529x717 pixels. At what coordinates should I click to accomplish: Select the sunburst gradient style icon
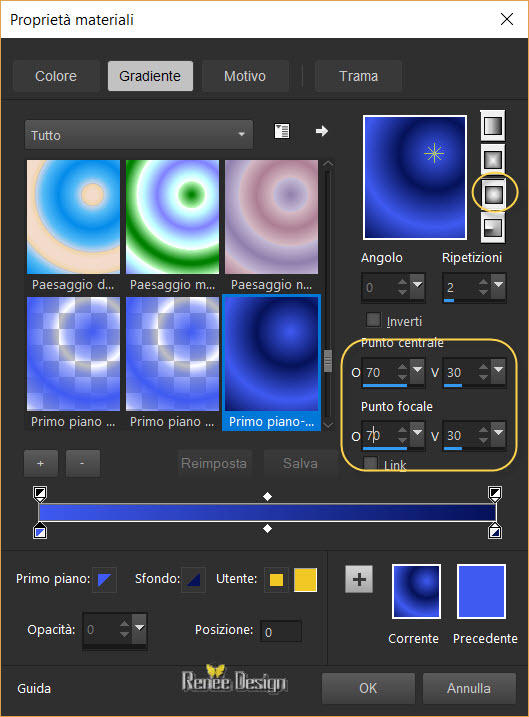(493, 194)
